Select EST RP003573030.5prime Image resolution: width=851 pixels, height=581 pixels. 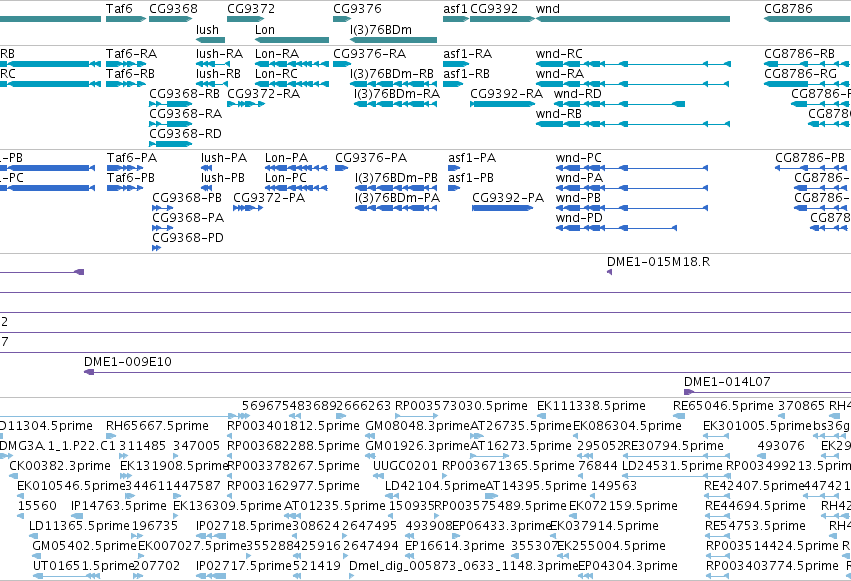click(461, 406)
